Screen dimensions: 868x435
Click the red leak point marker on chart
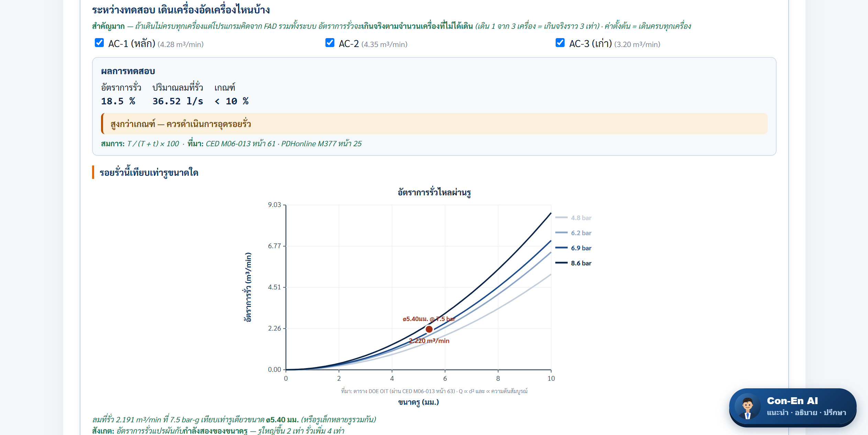(429, 329)
